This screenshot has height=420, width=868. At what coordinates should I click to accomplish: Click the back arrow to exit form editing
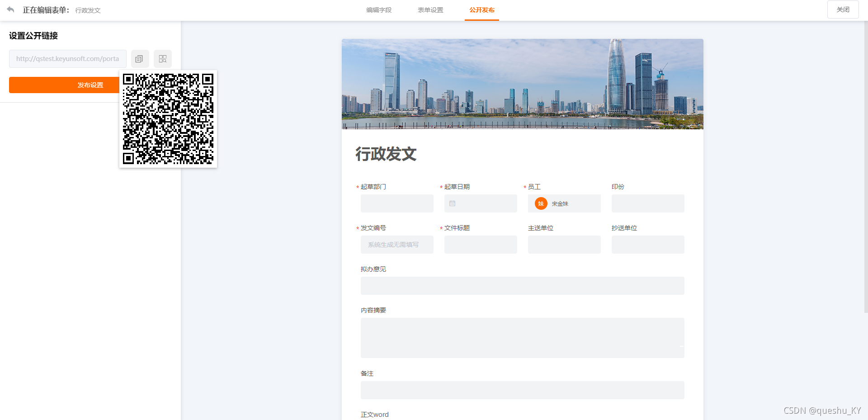point(10,9)
